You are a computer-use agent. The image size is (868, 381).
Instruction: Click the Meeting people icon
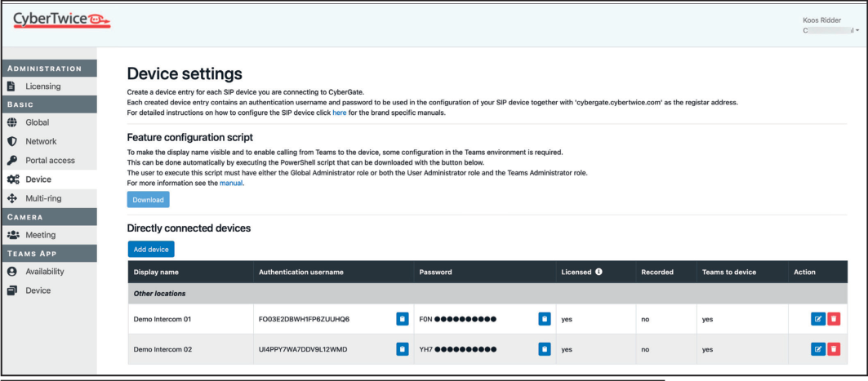13,235
